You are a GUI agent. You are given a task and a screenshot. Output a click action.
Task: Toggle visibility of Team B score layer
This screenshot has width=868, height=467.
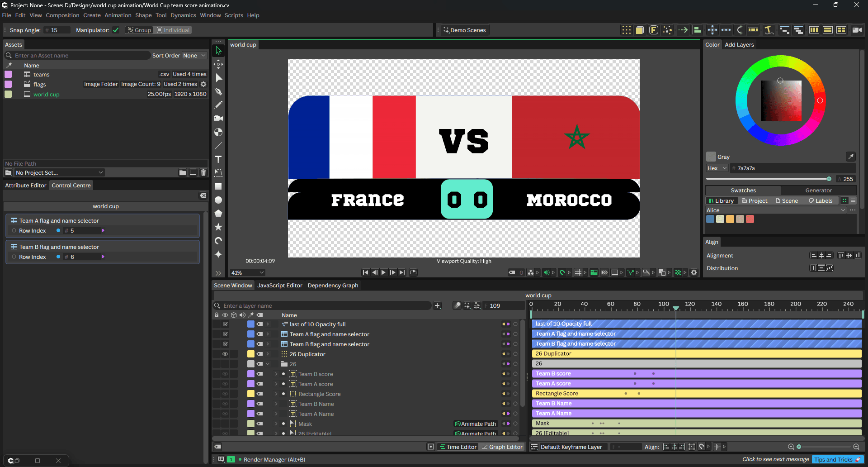click(225, 374)
